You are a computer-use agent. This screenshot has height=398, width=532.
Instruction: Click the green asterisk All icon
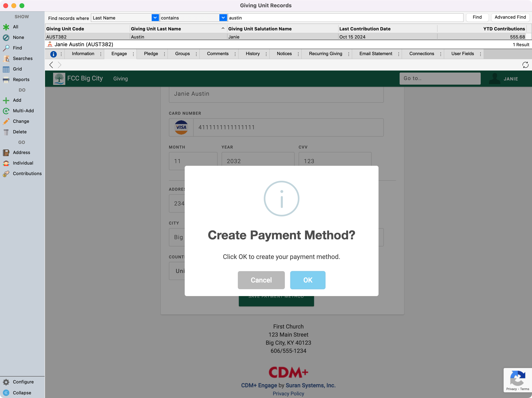pos(6,27)
